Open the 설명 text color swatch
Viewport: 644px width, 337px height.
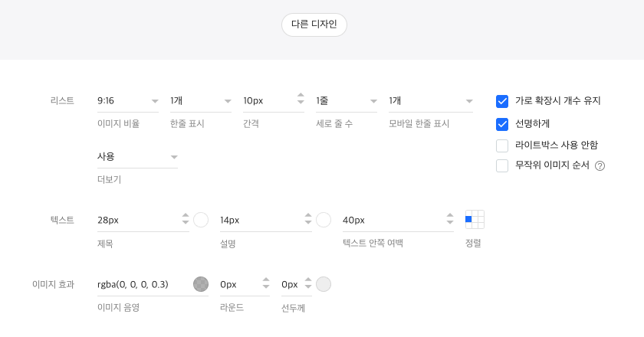coord(324,220)
